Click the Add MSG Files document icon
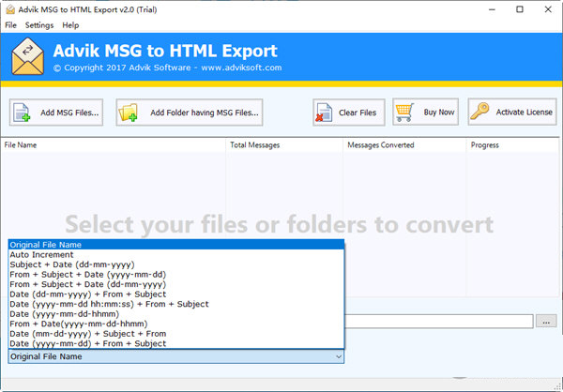 pos(22,113)
